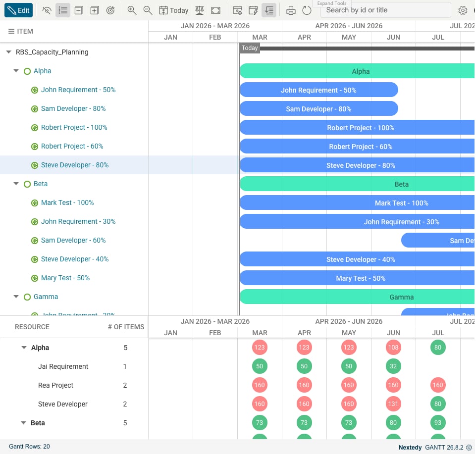This screenshot has height=454, width=476.
Task: Click the Beta July 93 load circle
Action: pyautogui.click(x=438, y=423)
